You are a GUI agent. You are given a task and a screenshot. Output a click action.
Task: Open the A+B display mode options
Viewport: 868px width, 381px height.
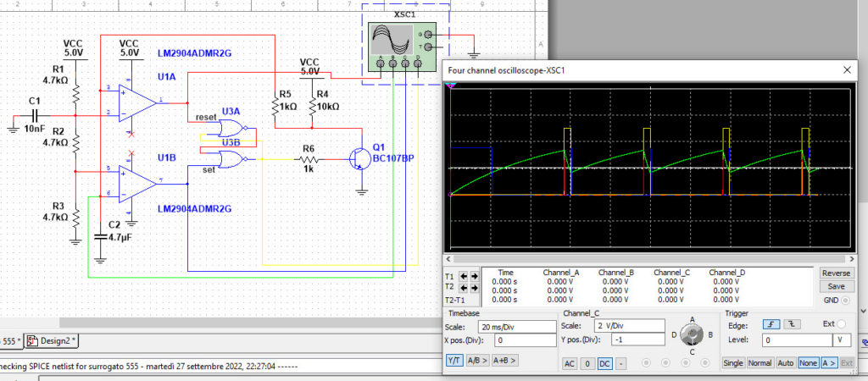click(x=505, y=361)
